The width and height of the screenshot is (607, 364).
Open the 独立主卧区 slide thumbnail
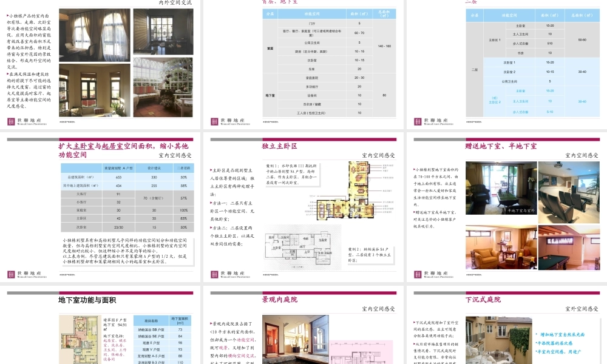click(303, 207)
